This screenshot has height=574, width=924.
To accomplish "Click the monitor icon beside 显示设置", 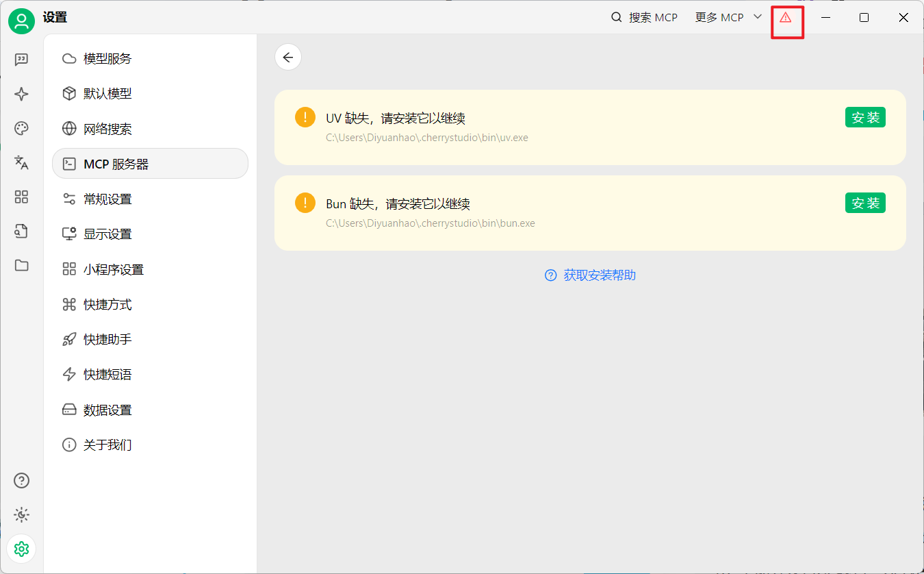I will [69, 234].
